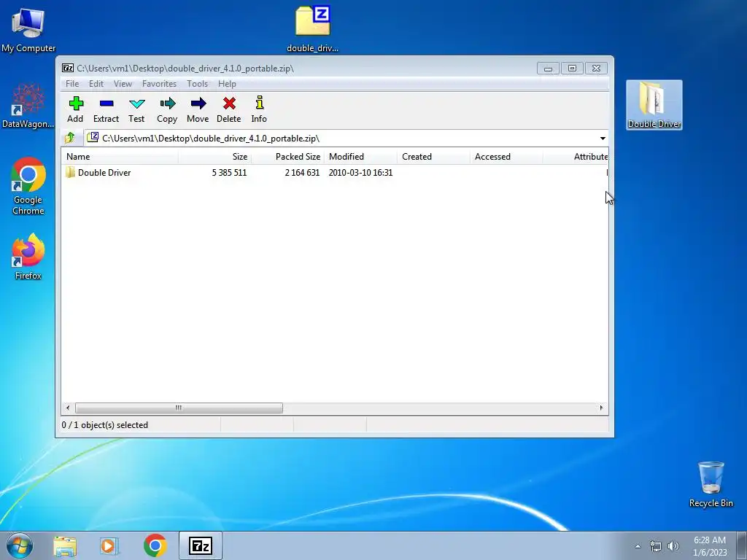Select the Firefox desktop shortcut
Screen dimensions: 747x560
[x=28, y=256]
